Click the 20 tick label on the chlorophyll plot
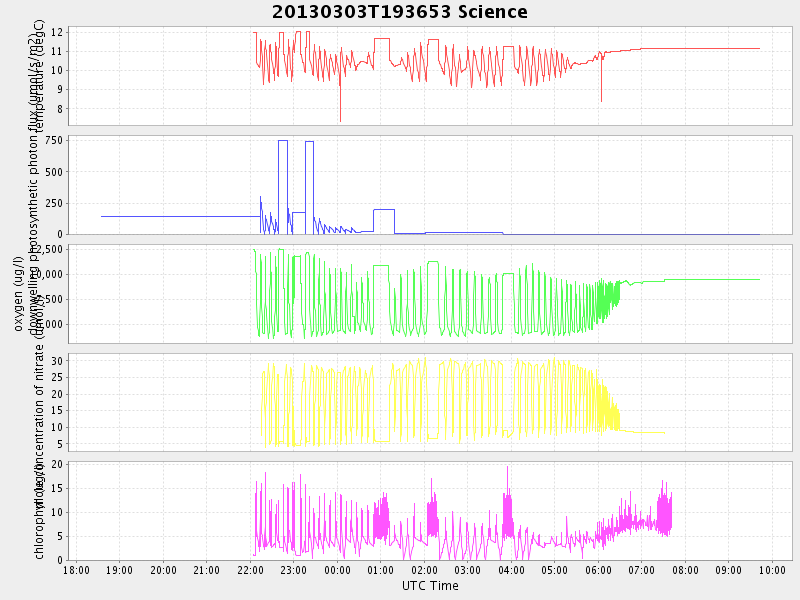800x600 pixels. click(x=58, y=465)
